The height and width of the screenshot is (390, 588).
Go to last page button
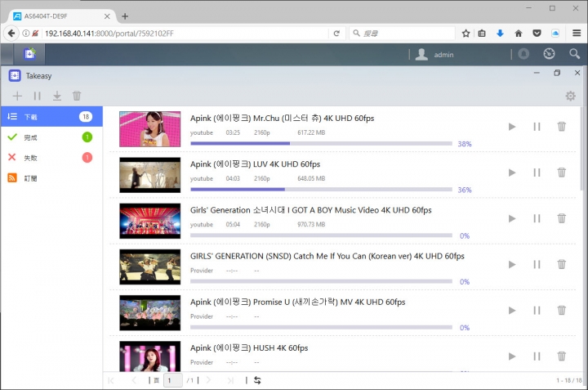(x=230, y=380)
